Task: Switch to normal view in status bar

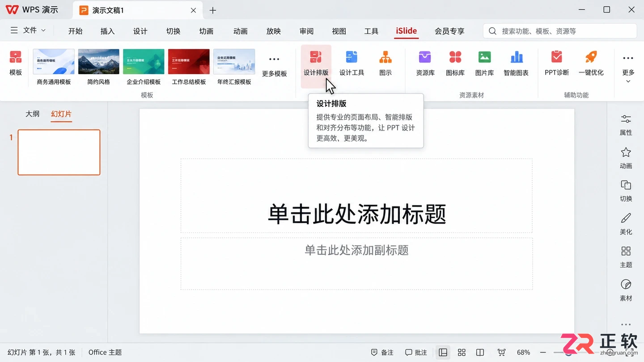Action: click(443, 353)
